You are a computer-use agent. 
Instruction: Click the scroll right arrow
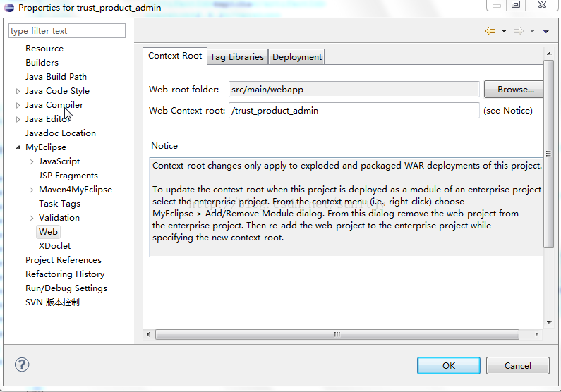(x=536, y=334)
